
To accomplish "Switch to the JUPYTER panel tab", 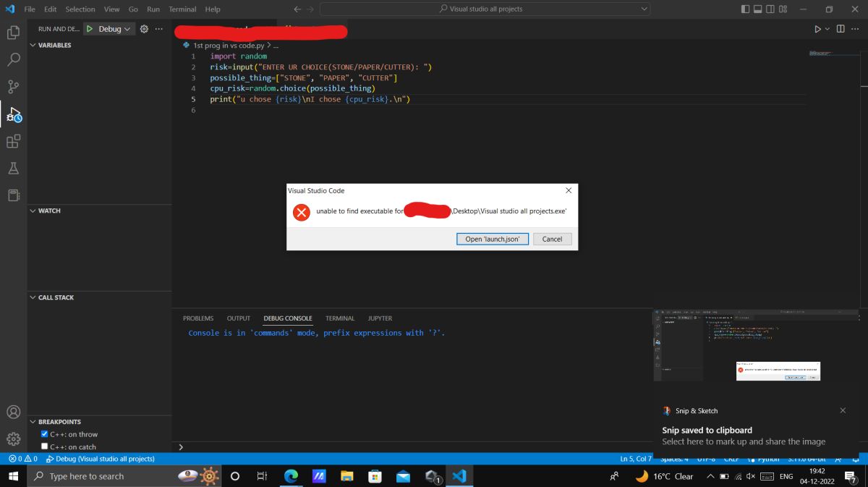I will pos(380,318).
